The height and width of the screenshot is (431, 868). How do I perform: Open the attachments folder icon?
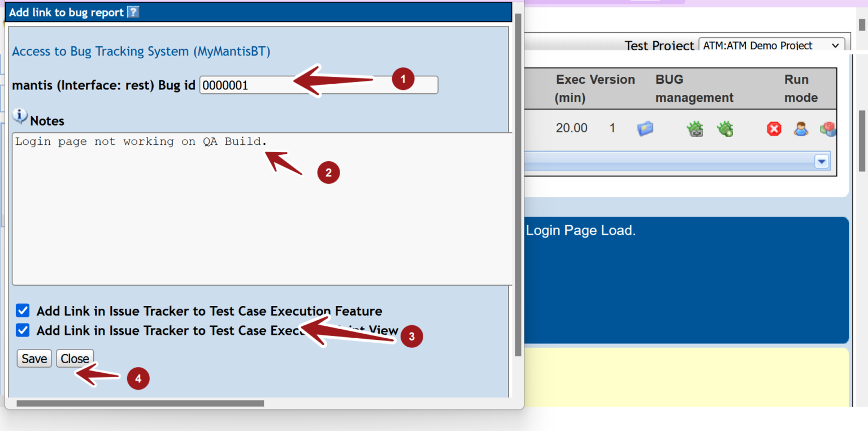(646, 128)
